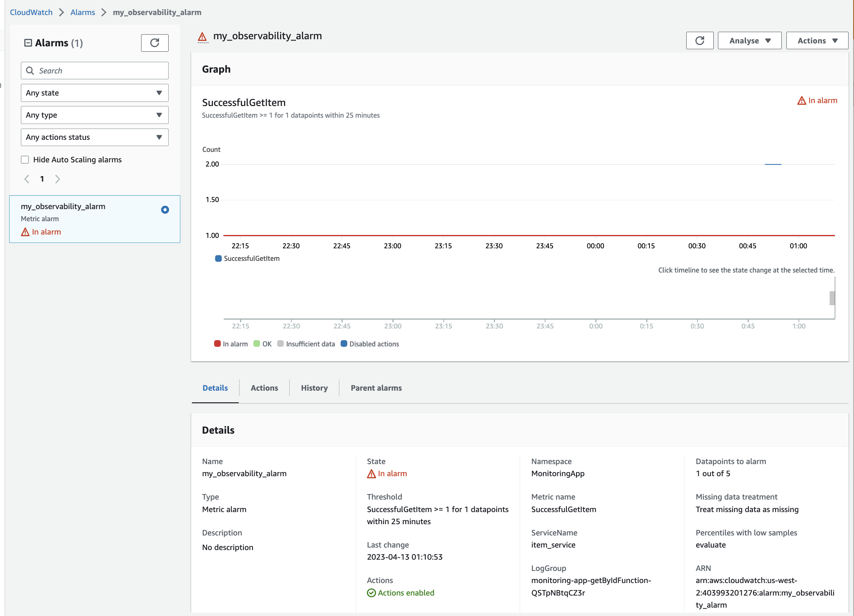
Task: Click SuccessfulGetItem metric name value
Action: point(563,510)
